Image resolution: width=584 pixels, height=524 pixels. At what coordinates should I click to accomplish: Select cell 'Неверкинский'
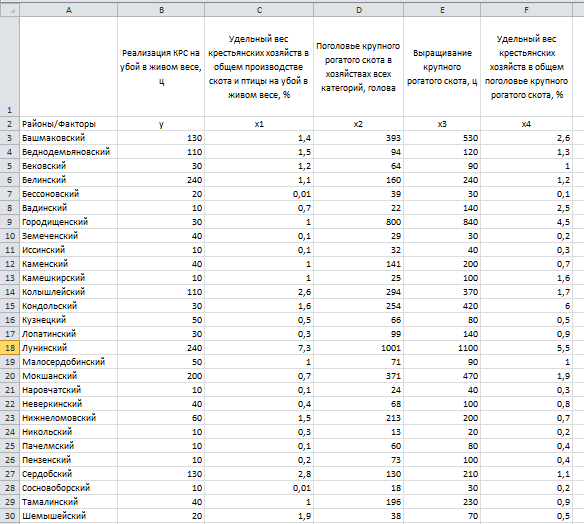(69, 404)
